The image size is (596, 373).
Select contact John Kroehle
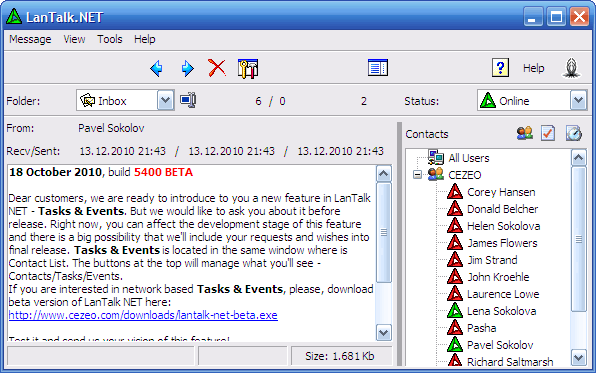498,277
